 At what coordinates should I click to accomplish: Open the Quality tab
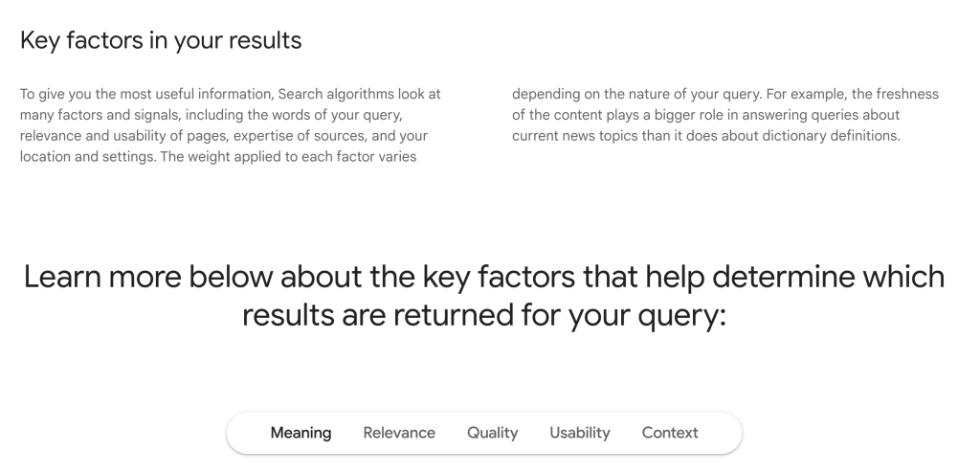(492, 433)
